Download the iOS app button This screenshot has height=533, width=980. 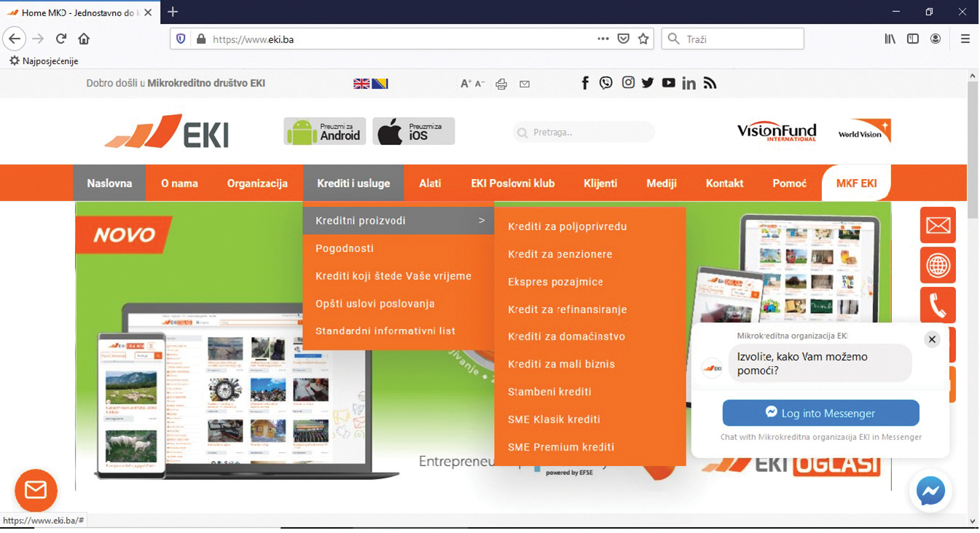(x=414, y=131)
